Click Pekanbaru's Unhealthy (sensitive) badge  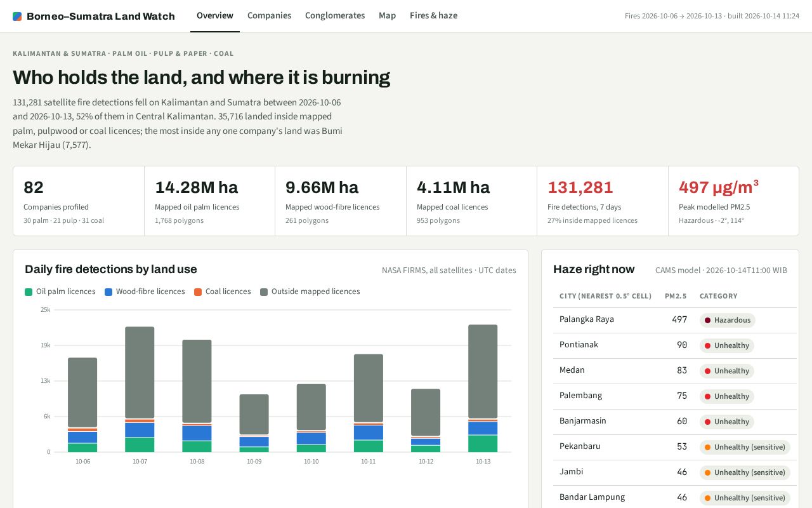(745, 447)
